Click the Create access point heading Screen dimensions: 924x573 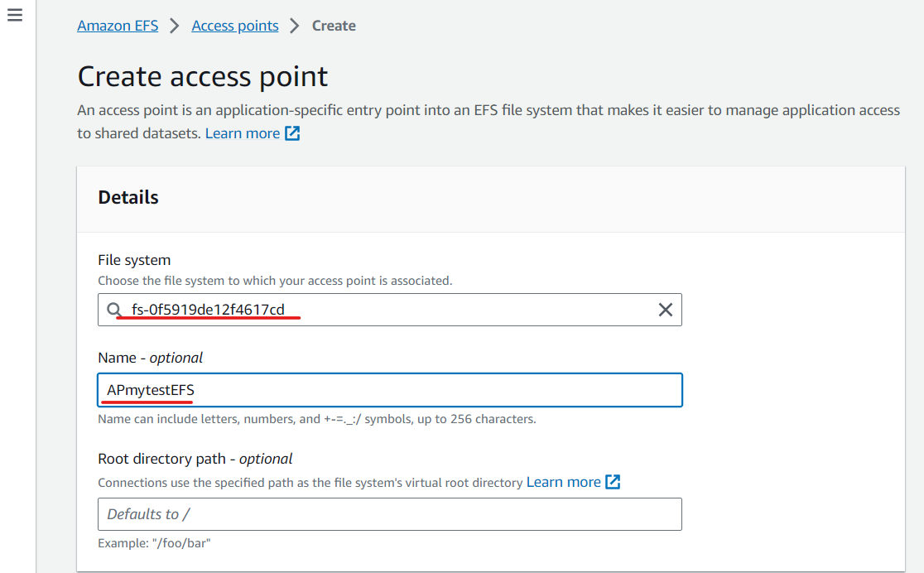203,77
